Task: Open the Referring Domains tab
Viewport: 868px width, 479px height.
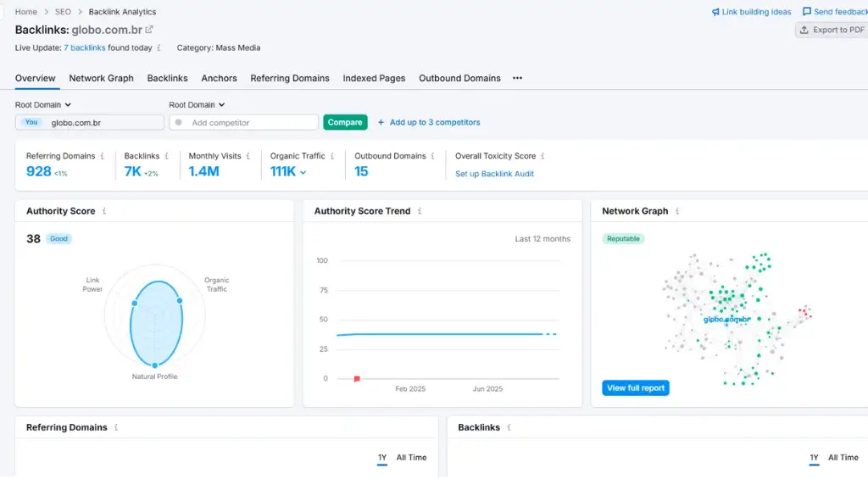Action: click(289, 78)
